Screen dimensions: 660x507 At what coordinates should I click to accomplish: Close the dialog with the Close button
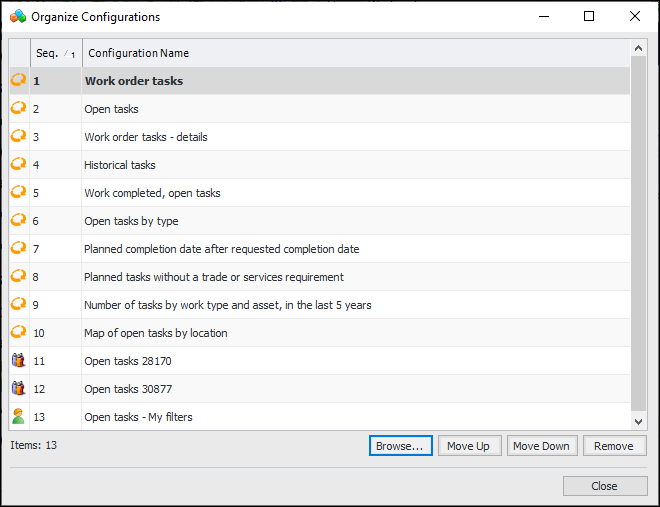point(604,486)
